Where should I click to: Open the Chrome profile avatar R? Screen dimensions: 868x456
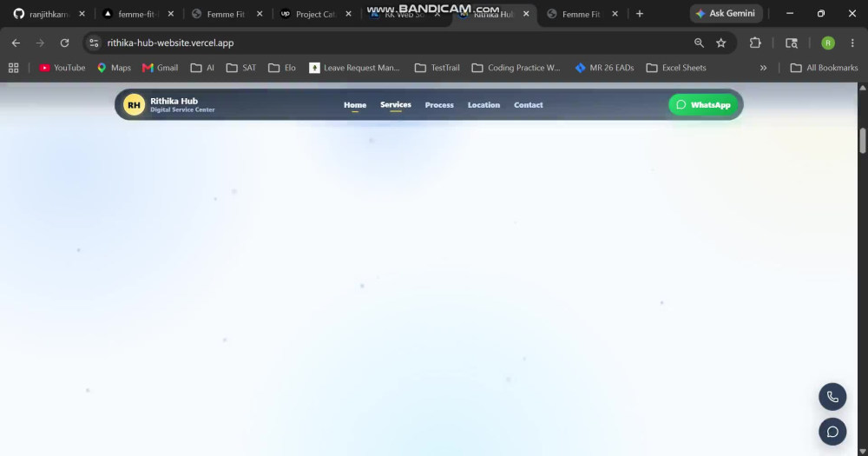(x=827, y=43)
